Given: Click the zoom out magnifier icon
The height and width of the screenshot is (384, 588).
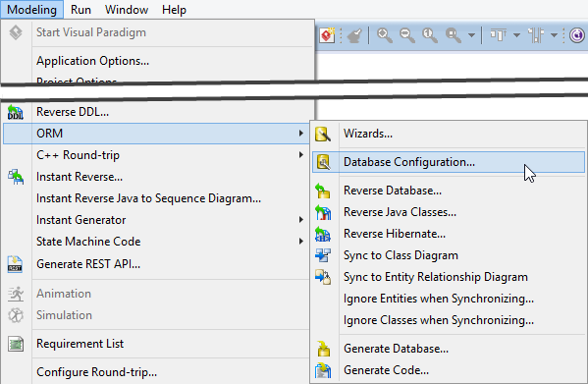Looking at the screenshot, I should click(406, 35).
